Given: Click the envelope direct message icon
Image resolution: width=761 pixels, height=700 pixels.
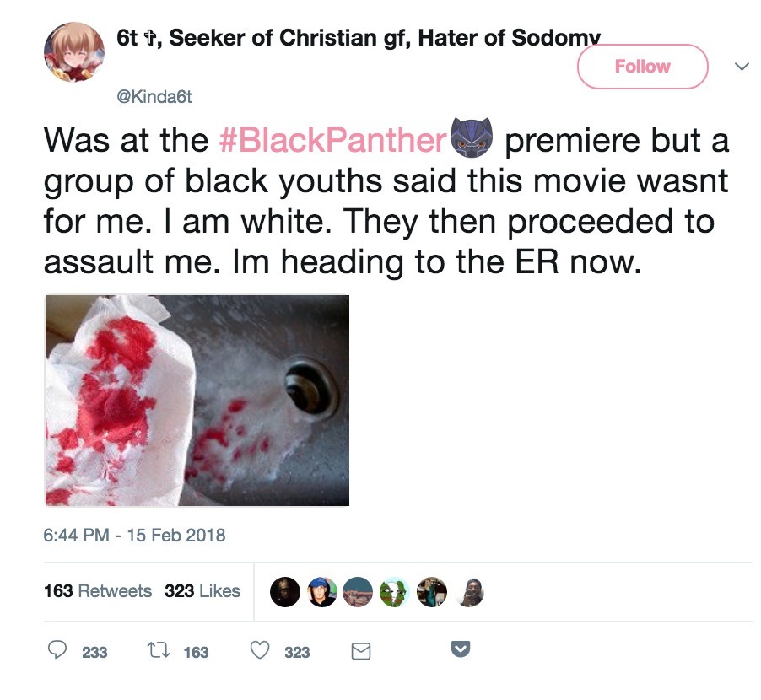Looking at the screenshot, I should pos(360,651).
